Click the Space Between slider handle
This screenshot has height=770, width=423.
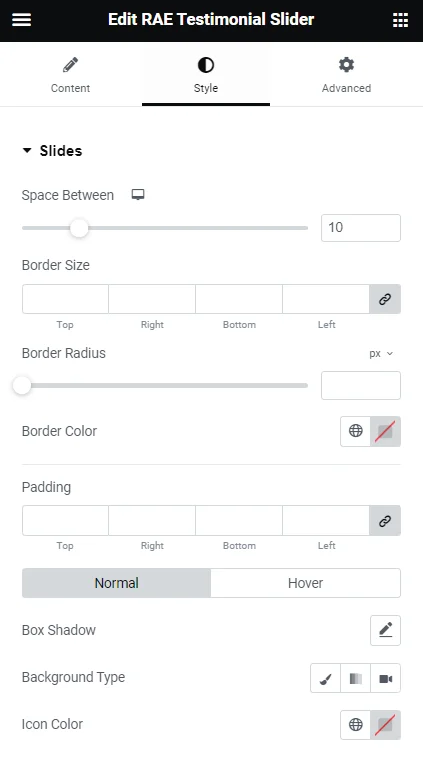coord(79,228)
